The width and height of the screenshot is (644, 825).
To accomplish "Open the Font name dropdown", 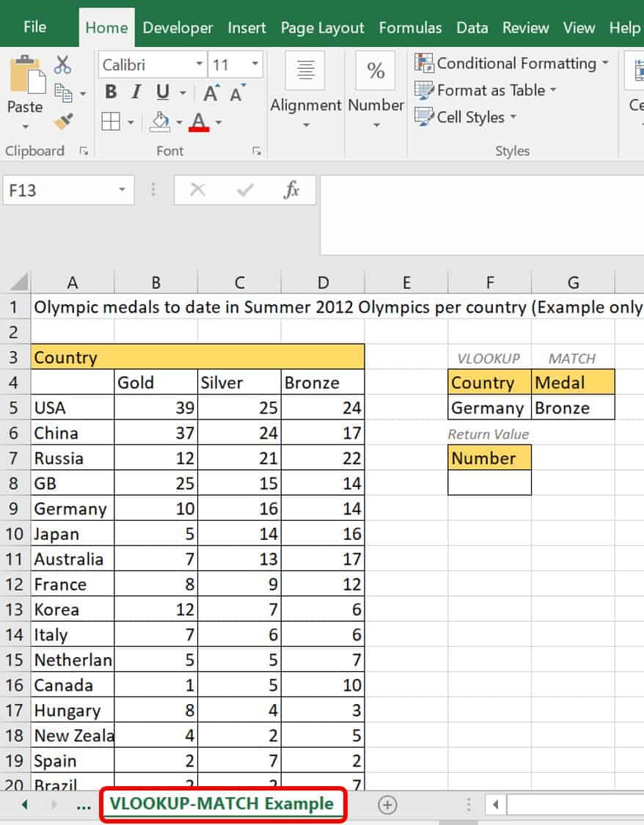I will [x=200, y=65].
